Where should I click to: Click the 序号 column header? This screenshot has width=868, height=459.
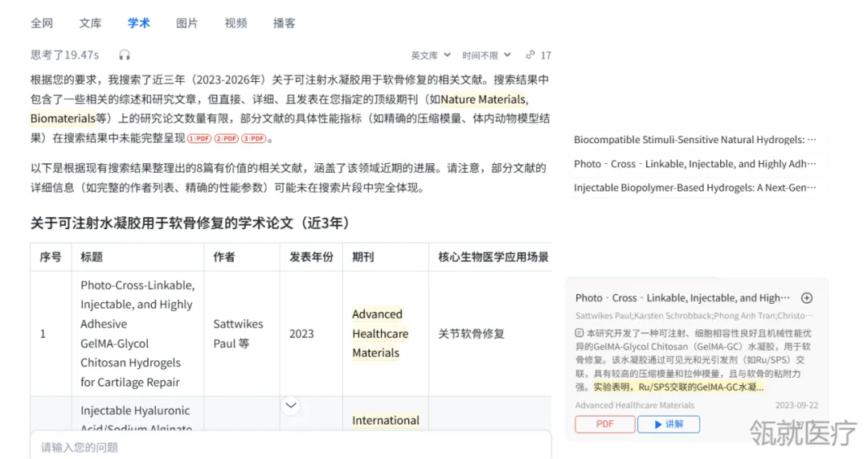click(51, 257)
